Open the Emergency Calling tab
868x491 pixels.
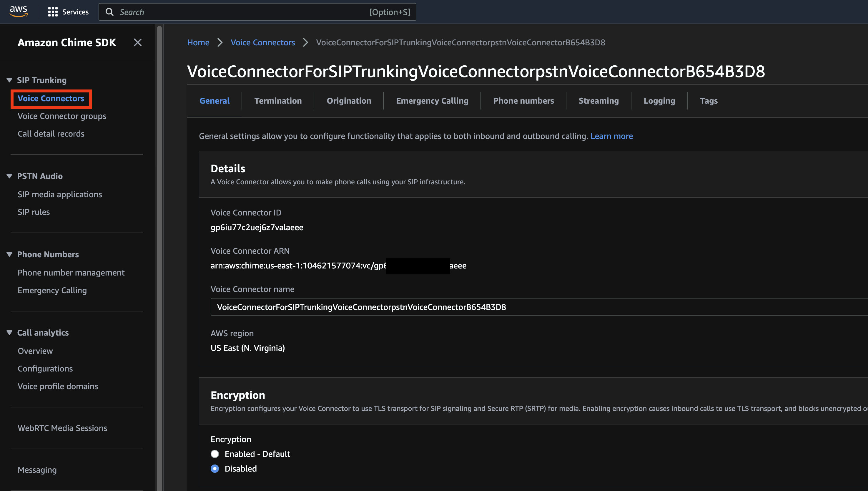tap(432, 101)
